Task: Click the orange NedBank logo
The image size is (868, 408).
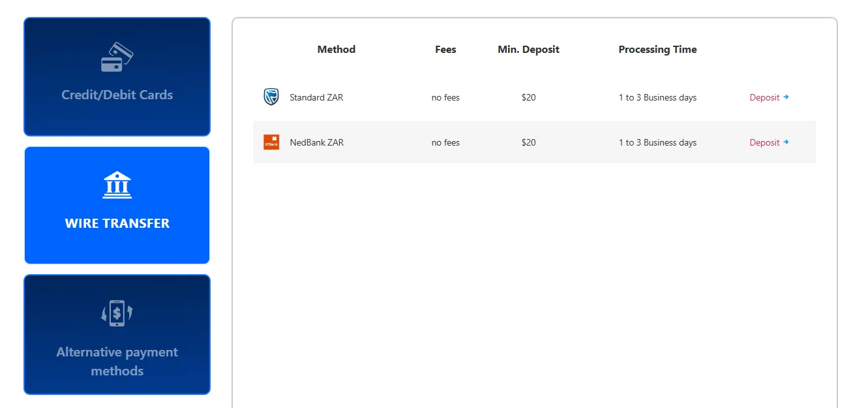Action: click(271, 142)
